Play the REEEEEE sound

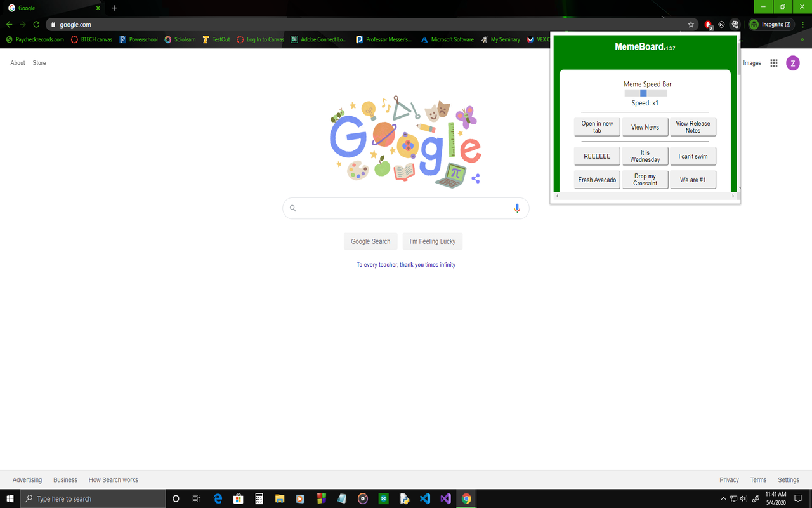point(597,156)
